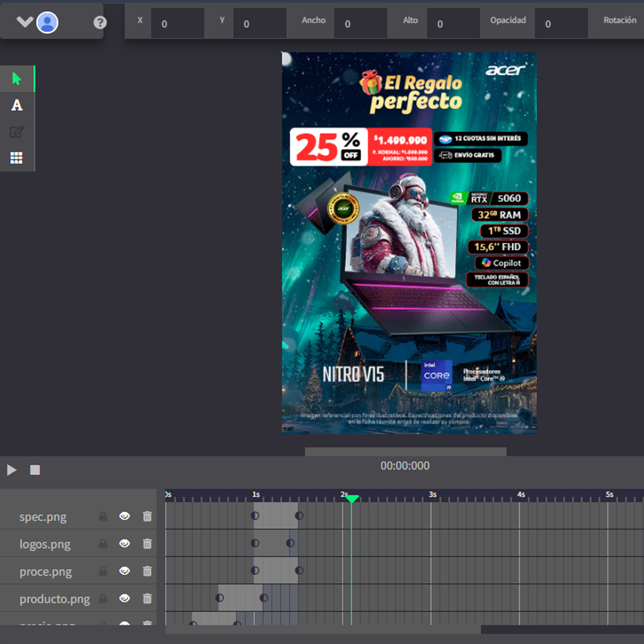
Task: Select the text tool
Action: 17,105
